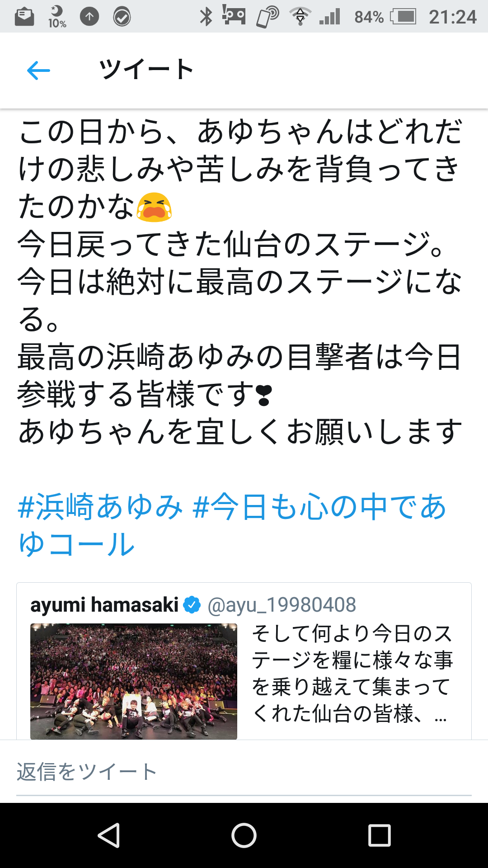Screen dimensions: 488x868
Task: Tap the Android back navigation button
Action: pos(108,835)
